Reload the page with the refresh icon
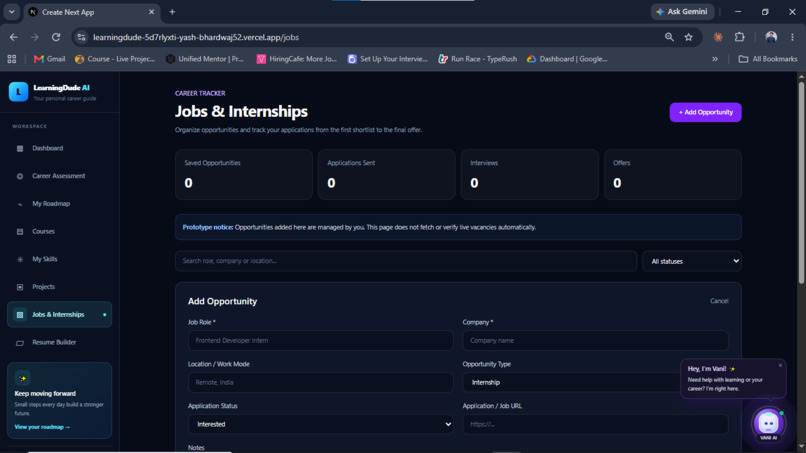The image size is (806, 453). coord(56,37)
